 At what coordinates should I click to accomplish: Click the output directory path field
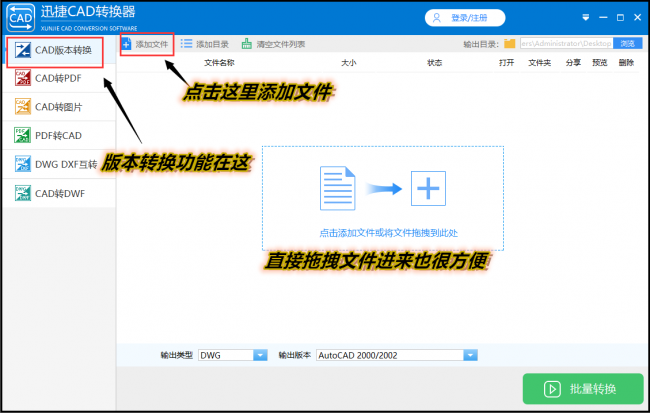[567, 44]
